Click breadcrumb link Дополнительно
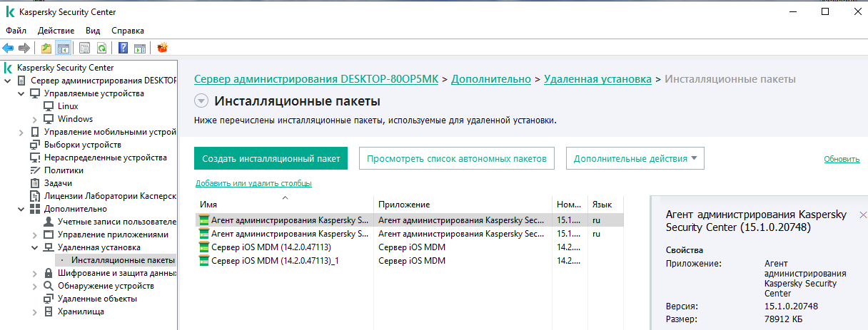 tap(491, 79)
